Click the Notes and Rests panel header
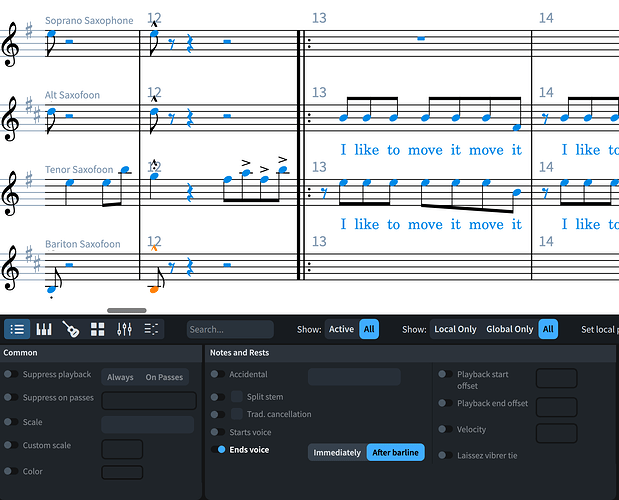Screen dimensions: 619x500 coord(411,353)
